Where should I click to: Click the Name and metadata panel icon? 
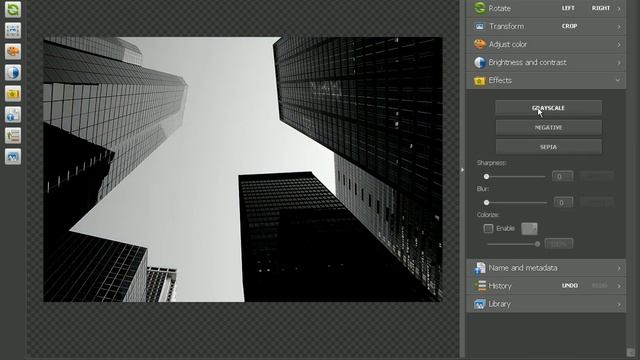point(480,268)
